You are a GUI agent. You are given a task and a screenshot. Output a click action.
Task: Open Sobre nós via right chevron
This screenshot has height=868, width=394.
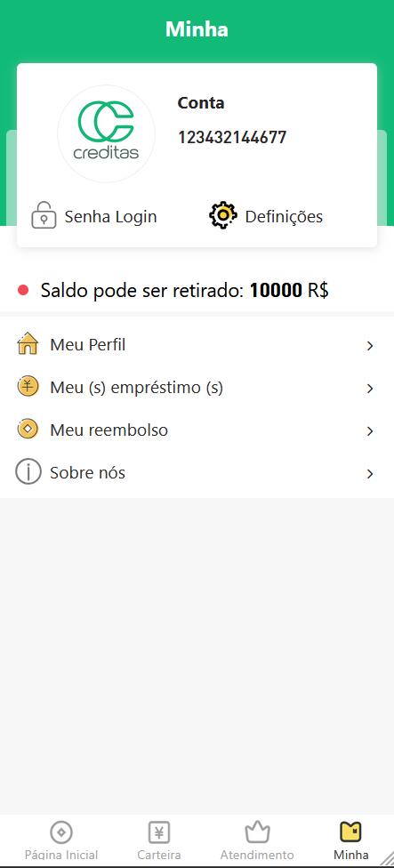pyautogui.click(x=370, y=474)
